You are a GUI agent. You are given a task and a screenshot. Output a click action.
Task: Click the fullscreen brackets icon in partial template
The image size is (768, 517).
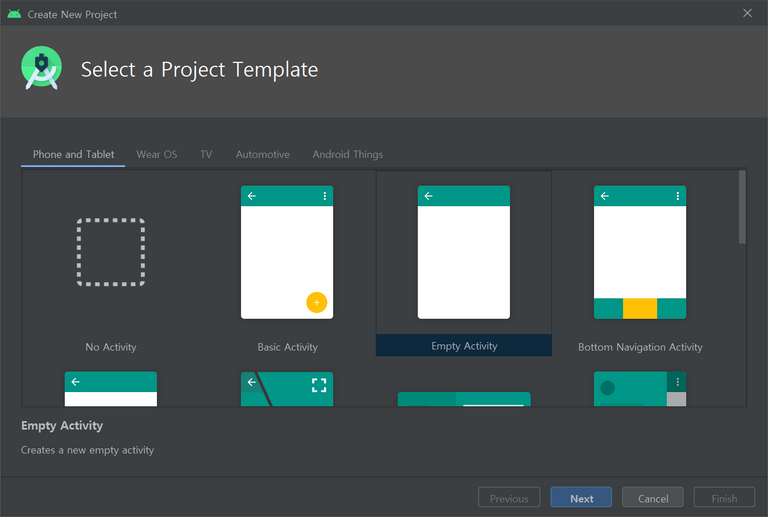319,385
